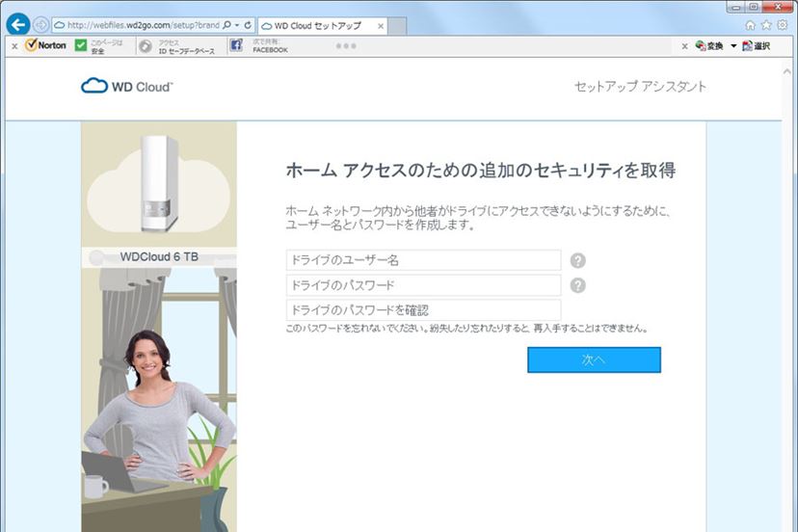Viewport: 798px width, 532px height.
Task: Open help icon beside username field
Action: click(577, 260)
